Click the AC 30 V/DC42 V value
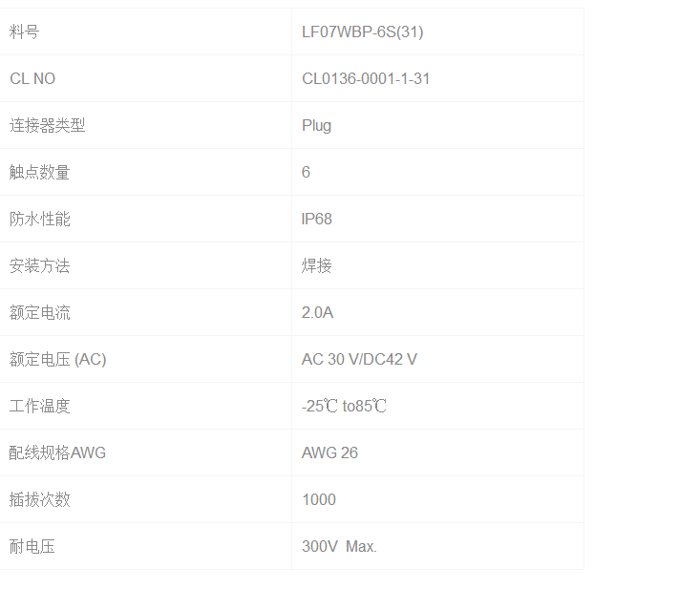700x589 pixels. [x=359, y=359]
